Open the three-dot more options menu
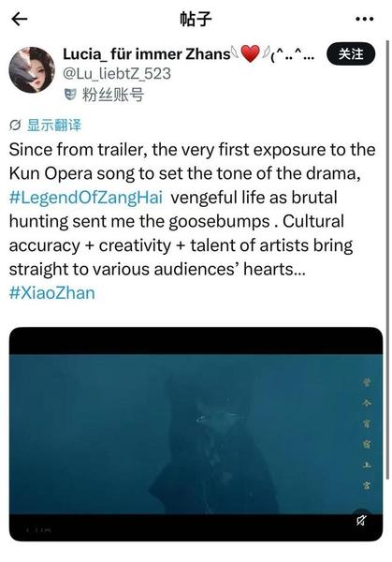This screenshot has height=562, width=392. coord(365,19)
